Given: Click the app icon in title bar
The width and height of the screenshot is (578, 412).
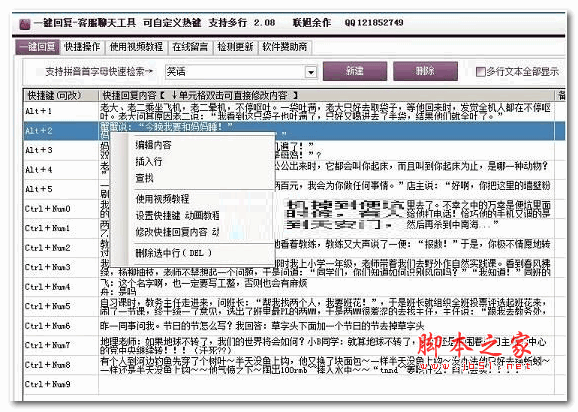Looking at the screenshot, I should (x=25, y=24).
